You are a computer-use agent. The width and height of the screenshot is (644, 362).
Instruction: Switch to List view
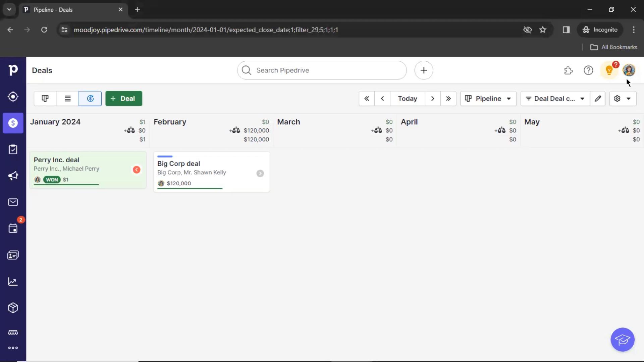tap(68, 98)
